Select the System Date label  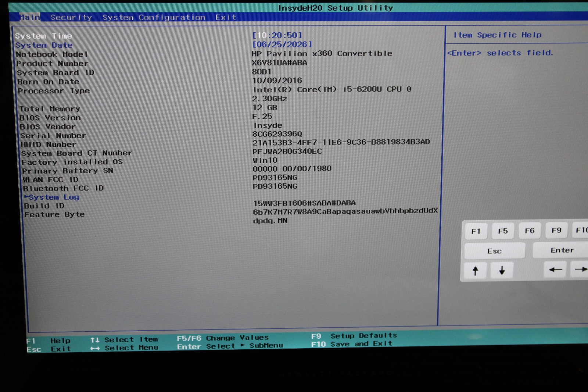click(x=44, y=45)
